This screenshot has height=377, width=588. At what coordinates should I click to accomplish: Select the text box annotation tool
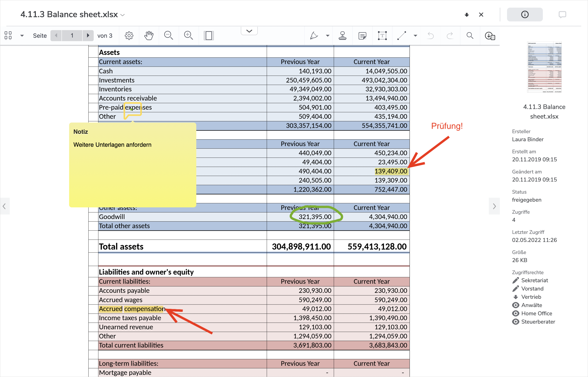click(x=382, y=36)
